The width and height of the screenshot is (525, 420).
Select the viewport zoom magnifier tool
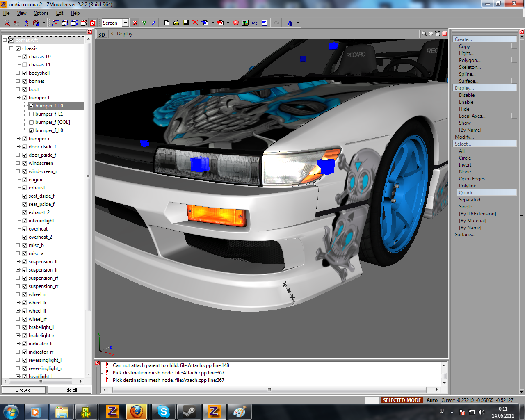click(x=424, y=34)
